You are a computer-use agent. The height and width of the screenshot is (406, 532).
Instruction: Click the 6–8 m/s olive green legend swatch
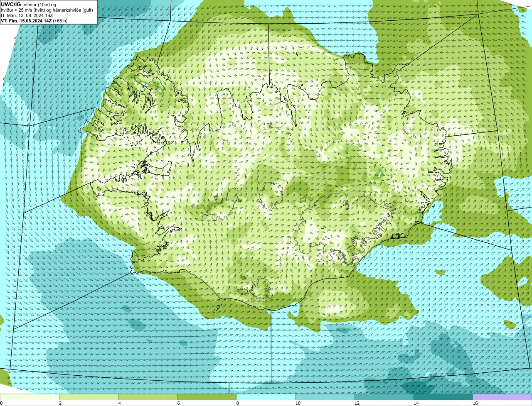pyautogui.click(x=207, y=397)
